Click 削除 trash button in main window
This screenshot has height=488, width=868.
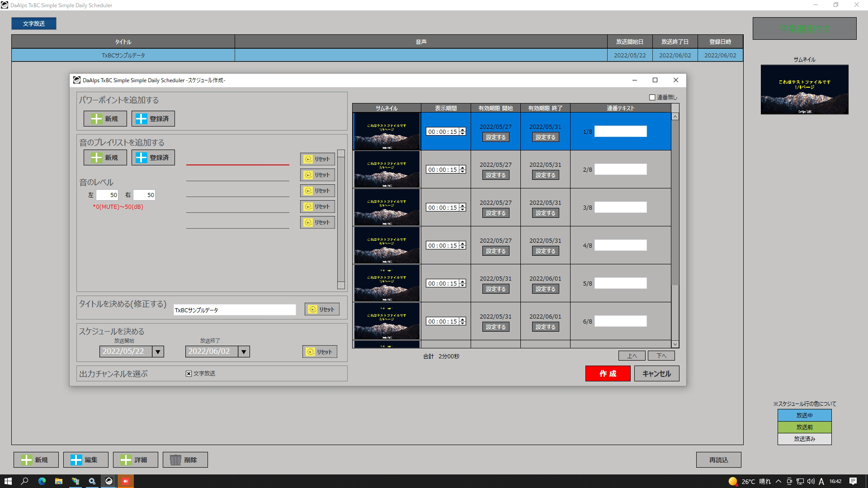[185, 460]
